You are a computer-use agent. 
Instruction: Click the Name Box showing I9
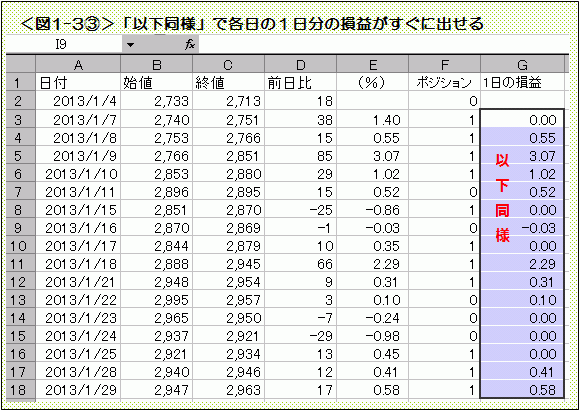coord(64,45)
